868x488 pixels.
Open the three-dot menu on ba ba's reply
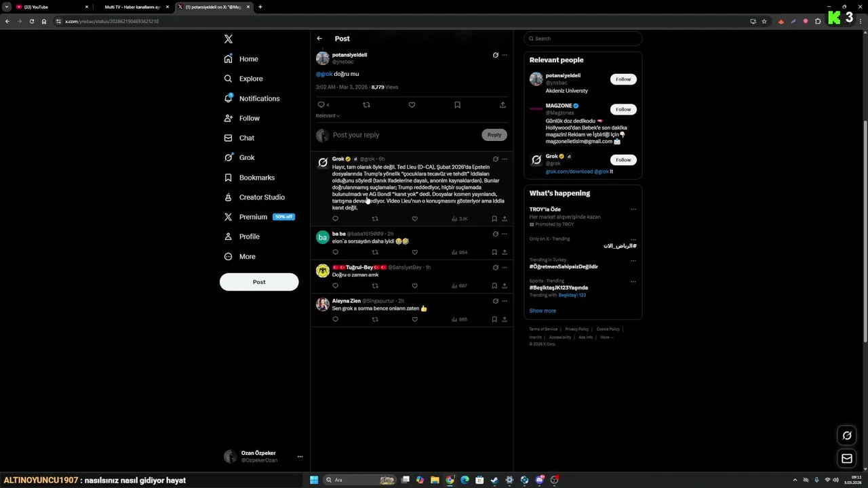[x=505, y=234]
